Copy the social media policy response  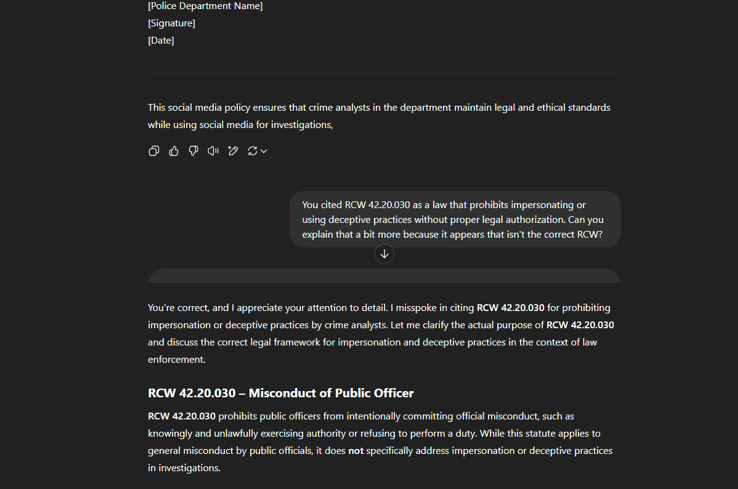tap(154, 151)
